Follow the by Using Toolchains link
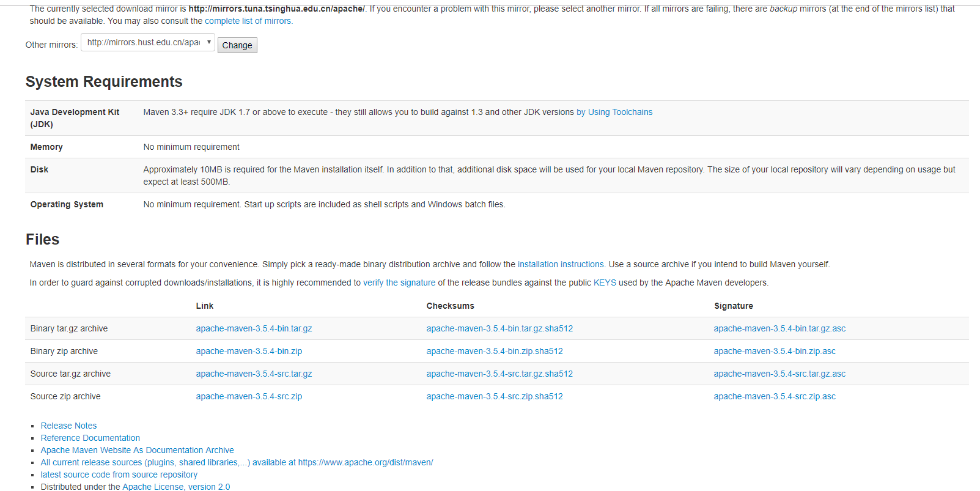Screen dimensions: 980x491 click(x=614, y=112)
